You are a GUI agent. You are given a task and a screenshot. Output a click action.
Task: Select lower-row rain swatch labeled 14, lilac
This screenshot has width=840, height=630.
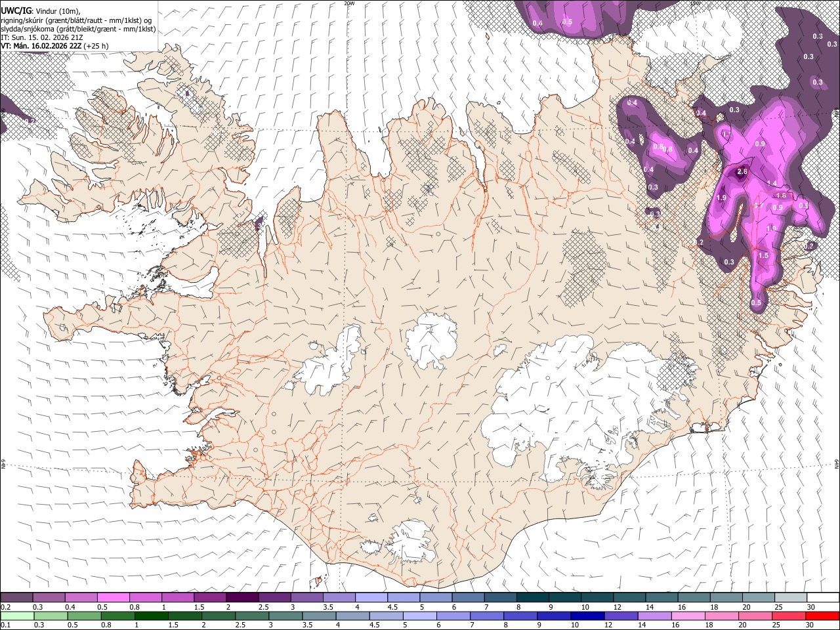tap(655, 616)
